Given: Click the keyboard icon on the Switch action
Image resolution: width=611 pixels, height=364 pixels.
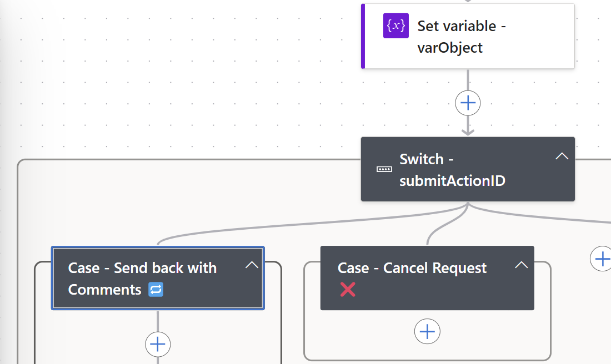Looking at the screenshot, I should coord(384,169).
